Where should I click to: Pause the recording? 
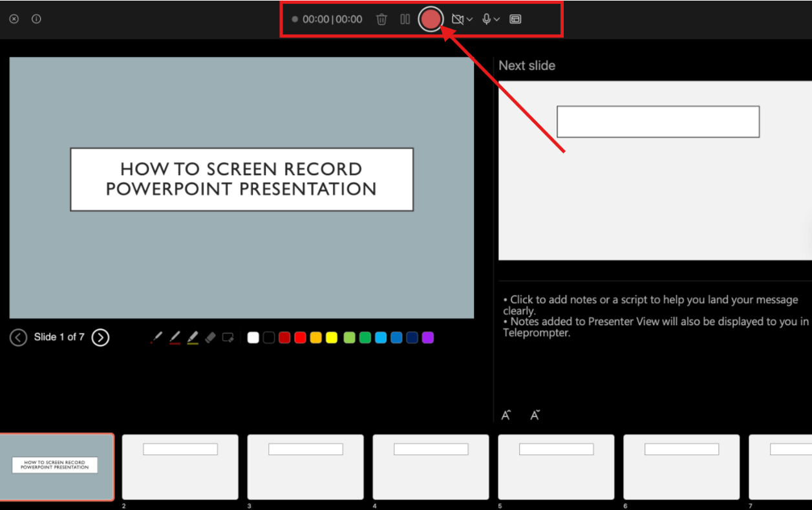coord(405,19)
